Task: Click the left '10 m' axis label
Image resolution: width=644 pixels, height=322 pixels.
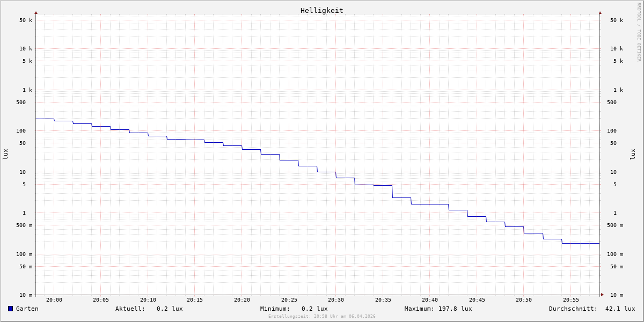Action: tap(26, 295)
